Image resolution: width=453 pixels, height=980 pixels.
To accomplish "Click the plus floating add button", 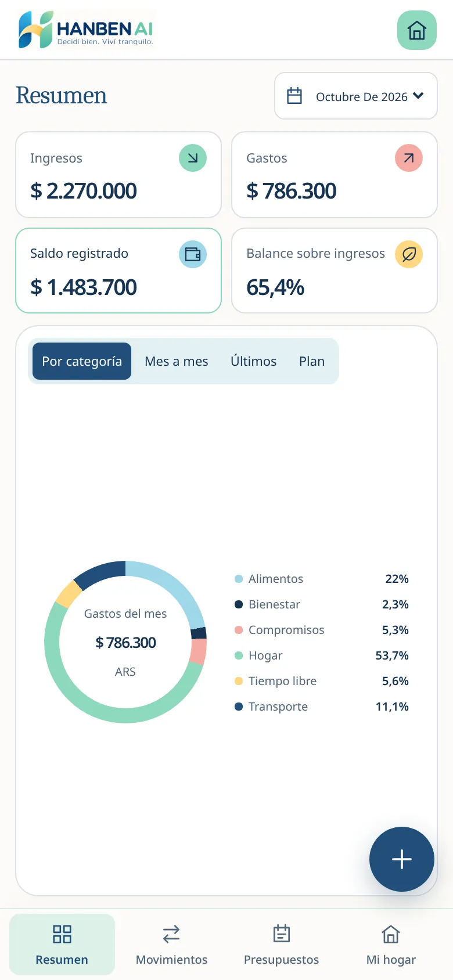I will pos(402,859).
